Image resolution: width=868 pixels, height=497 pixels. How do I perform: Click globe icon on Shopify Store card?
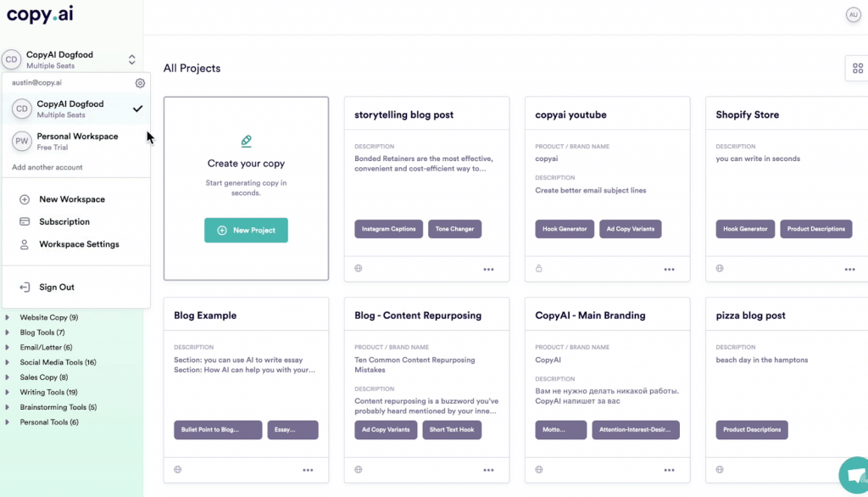pos(720,268)
